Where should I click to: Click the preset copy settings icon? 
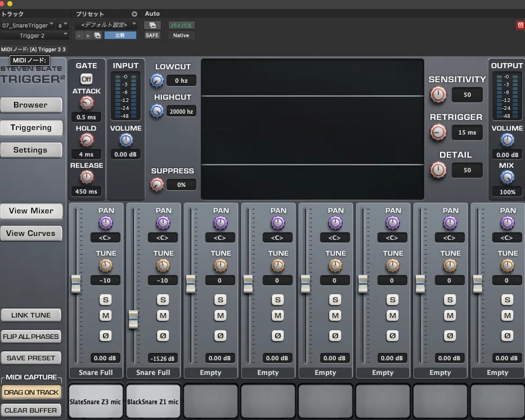(97, 35)
